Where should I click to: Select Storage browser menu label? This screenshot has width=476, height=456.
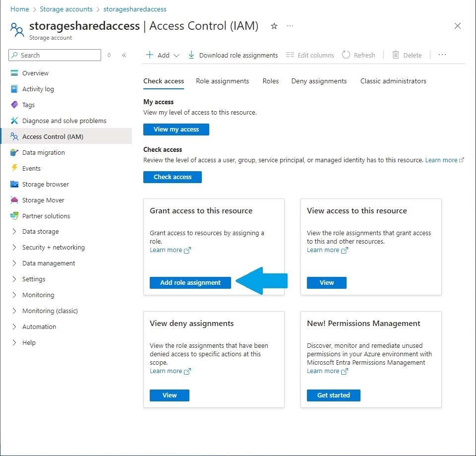(46, 185)
